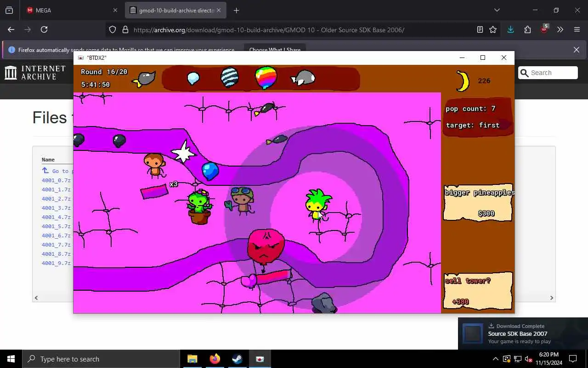
Task: Click the 5:41:50 timer
Action: [x=96, y=85]
